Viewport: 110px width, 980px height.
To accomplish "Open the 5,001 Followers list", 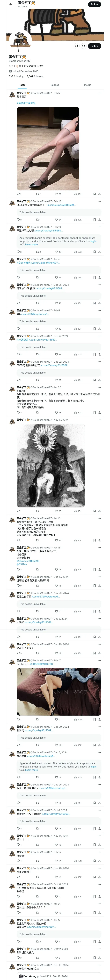I will pos(35,76).
